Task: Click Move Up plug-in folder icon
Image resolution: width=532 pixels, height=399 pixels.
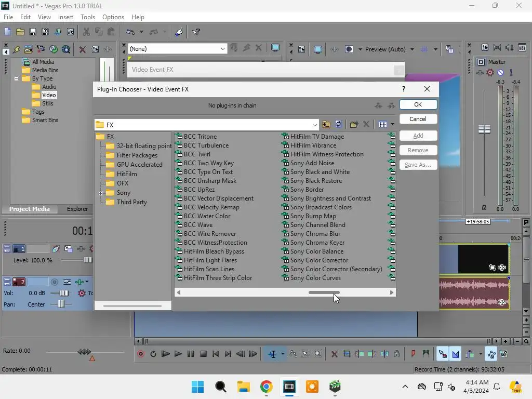Action: pos(326,124)
